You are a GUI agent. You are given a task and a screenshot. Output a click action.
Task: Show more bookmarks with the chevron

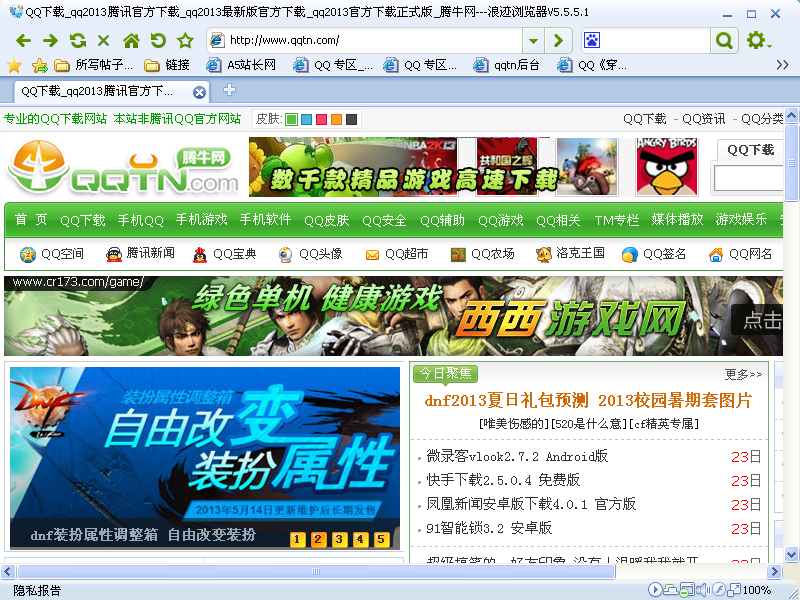click(782, 65)
